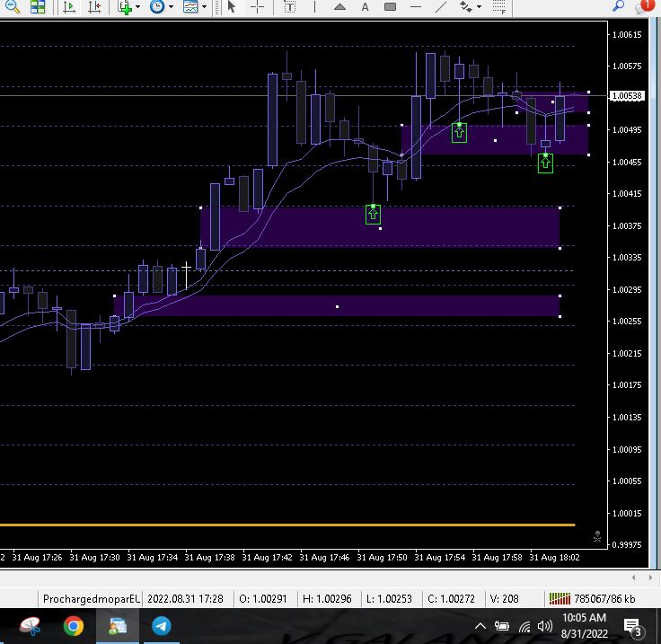
Task: Click the chart templates icon
Action: click(190, 7)
